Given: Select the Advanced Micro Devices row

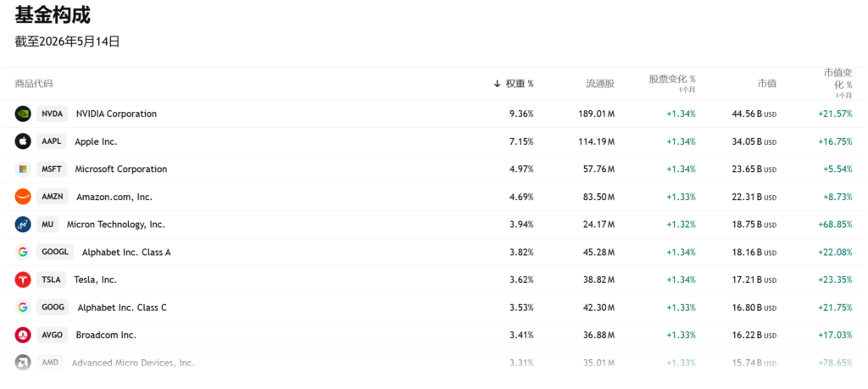Looking at the screenshot, I should 434,363.
